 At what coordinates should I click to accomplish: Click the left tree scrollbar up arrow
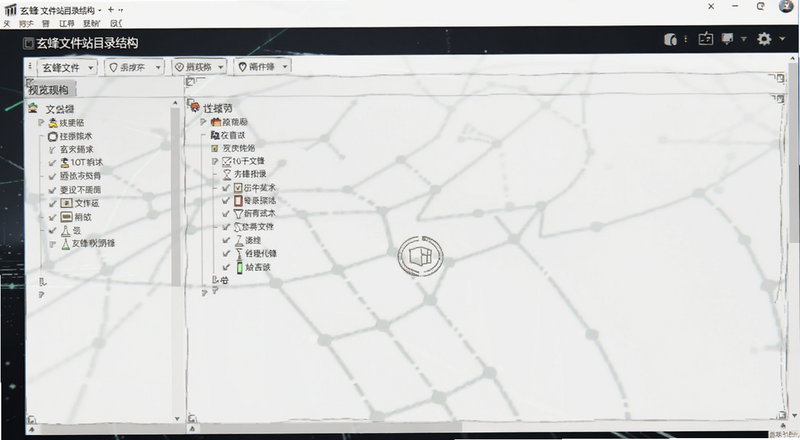(x=177, y=104)
